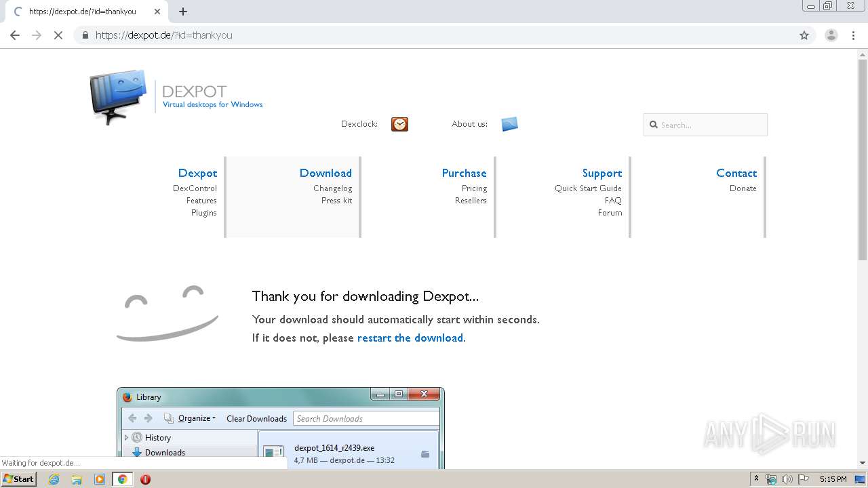Focus the site Search field
This screenshot has width=868, height=488.
pos(705,125)
